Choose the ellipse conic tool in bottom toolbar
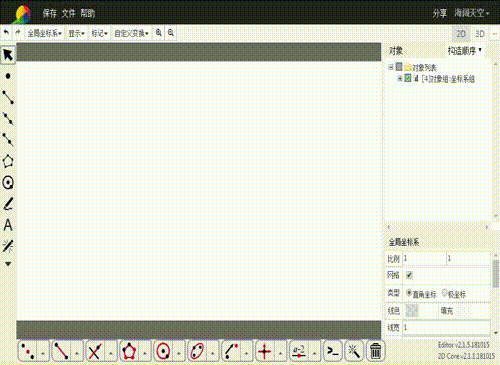This screenshot has width=500, height=365. (x=197, y=351)
